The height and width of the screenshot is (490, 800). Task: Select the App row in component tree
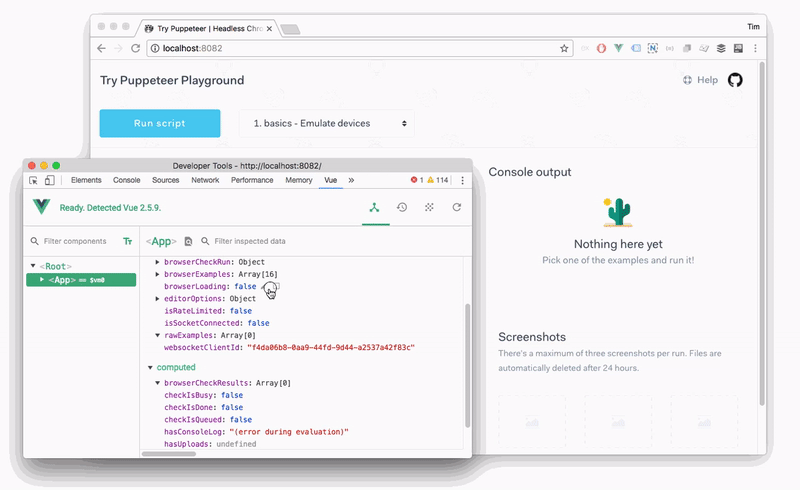click(81, 280)
